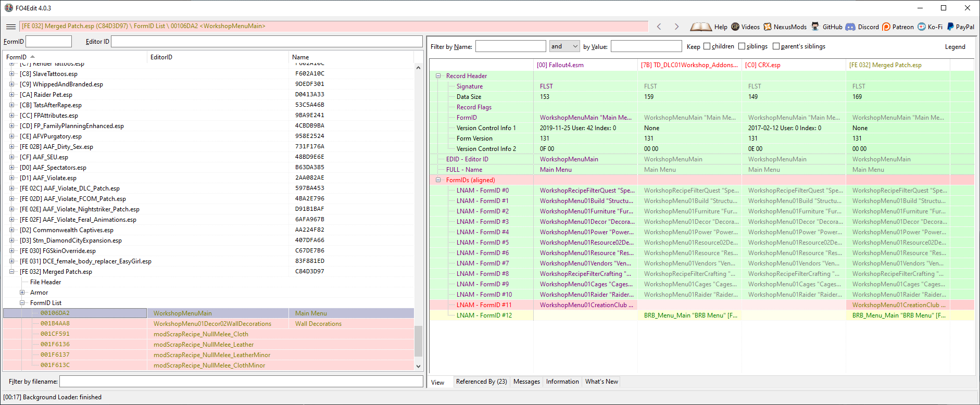Select LNAM - FormID #11 row
This screenshot has height=405, width=980.
(701, 305)
